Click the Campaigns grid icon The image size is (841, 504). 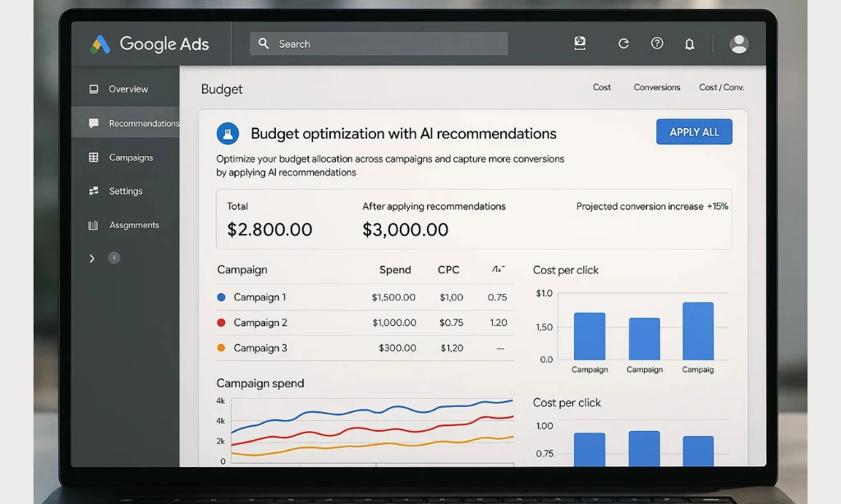[x=94, y=157]
